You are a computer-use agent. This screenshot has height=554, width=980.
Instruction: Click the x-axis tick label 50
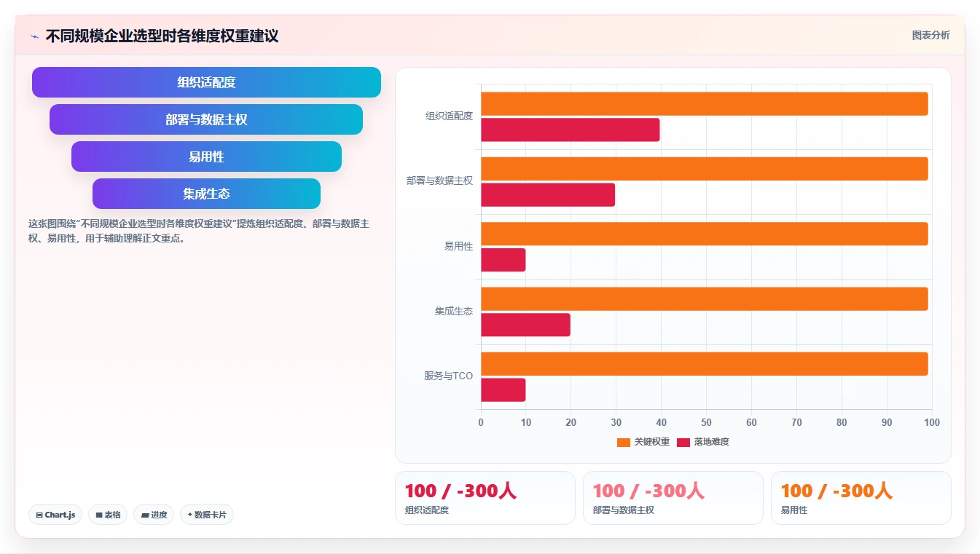[x=706, y=422]
